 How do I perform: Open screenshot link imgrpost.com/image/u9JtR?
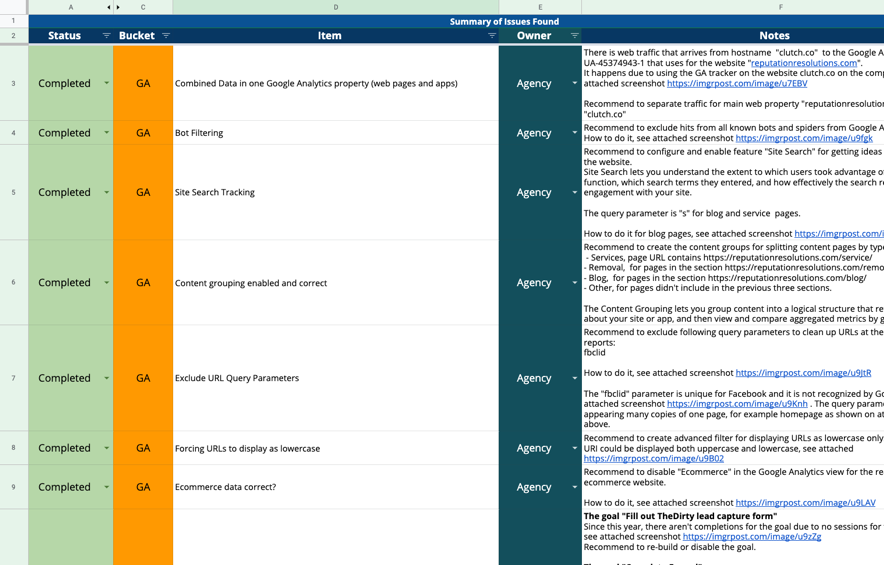[x=803, y=373]
